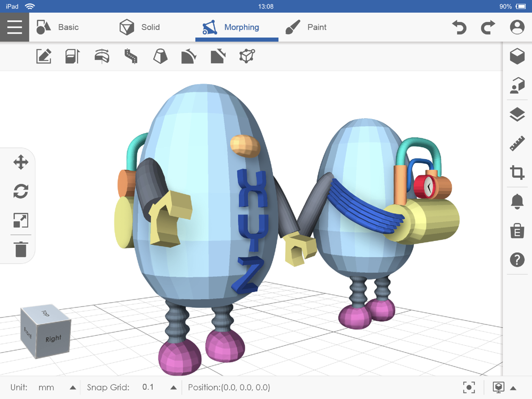Image resolution: width=532 pixels, height=399 pixels.
Task: Open the 3D cube view panel
Action: (517, 56)
